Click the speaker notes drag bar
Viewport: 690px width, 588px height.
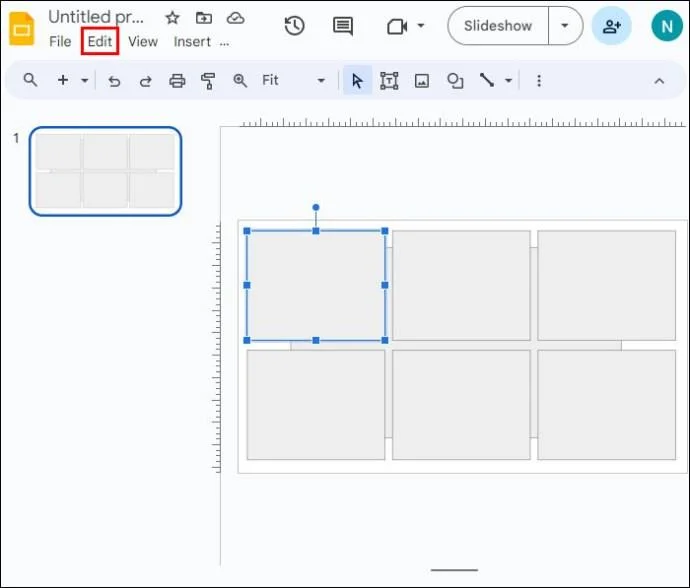tap(454, 570)
